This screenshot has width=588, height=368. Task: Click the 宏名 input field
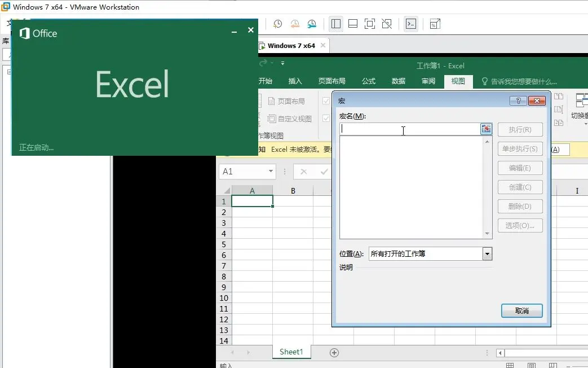[410, 129]
